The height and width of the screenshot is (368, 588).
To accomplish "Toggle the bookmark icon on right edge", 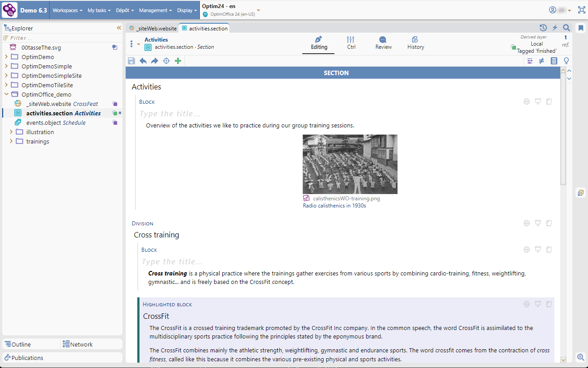I will tap(581, 28).
